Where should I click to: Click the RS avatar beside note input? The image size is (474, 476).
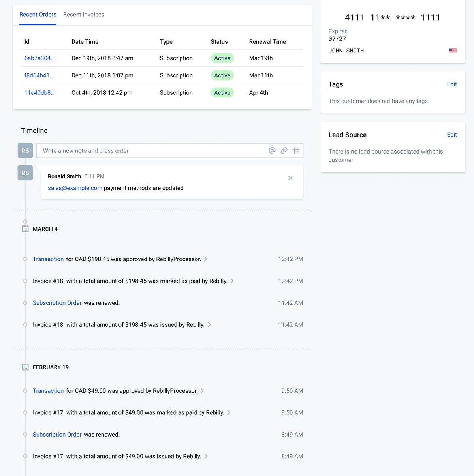click(25, 151)
